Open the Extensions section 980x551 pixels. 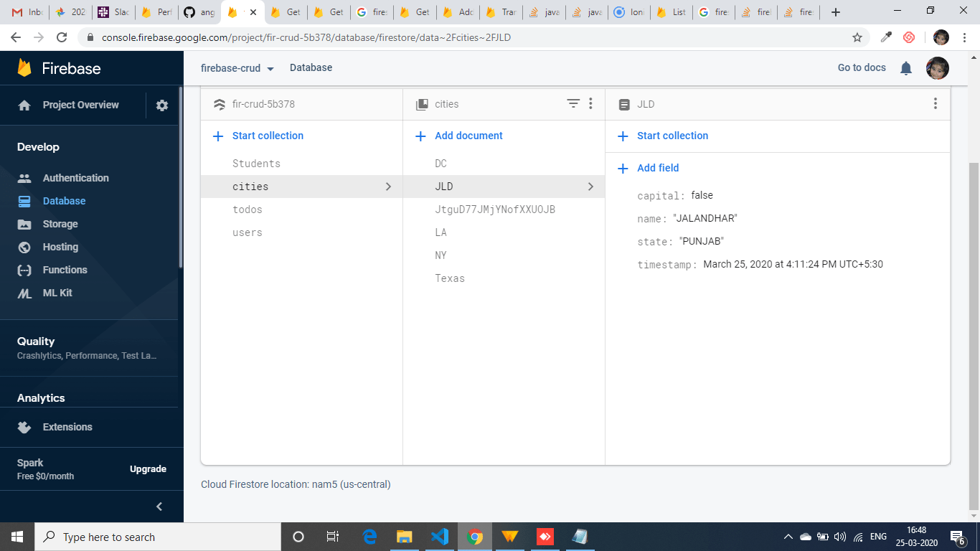(66, 426)
